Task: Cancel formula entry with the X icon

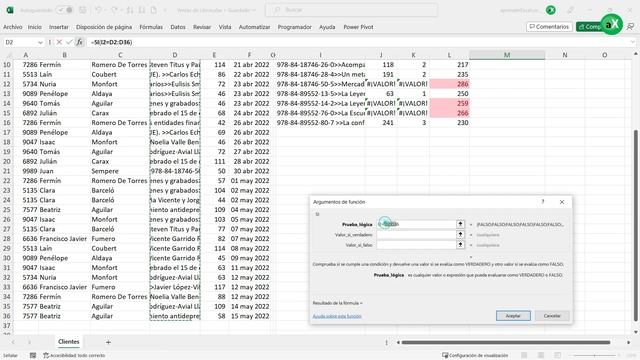Action: [59, 42]
